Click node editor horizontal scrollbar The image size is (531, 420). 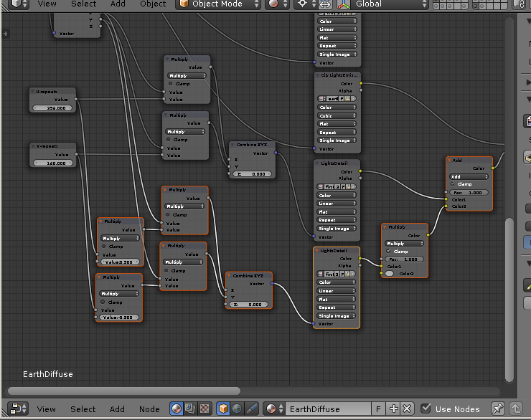tap(124, 391)
